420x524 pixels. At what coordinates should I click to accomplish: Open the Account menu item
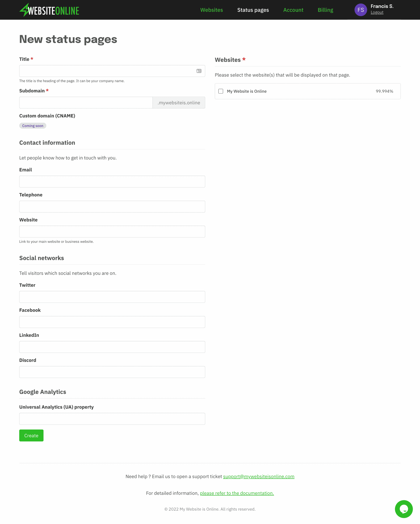pos(293,10)
